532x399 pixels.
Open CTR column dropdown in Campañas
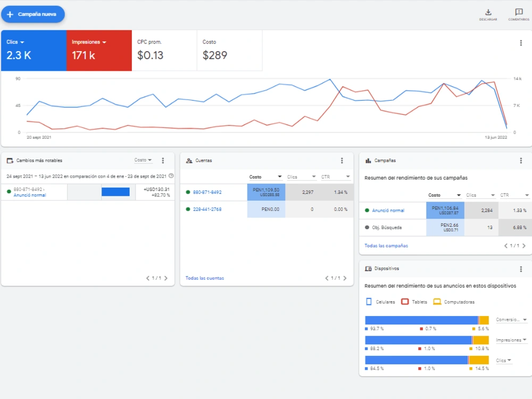(x=514, y=195)
